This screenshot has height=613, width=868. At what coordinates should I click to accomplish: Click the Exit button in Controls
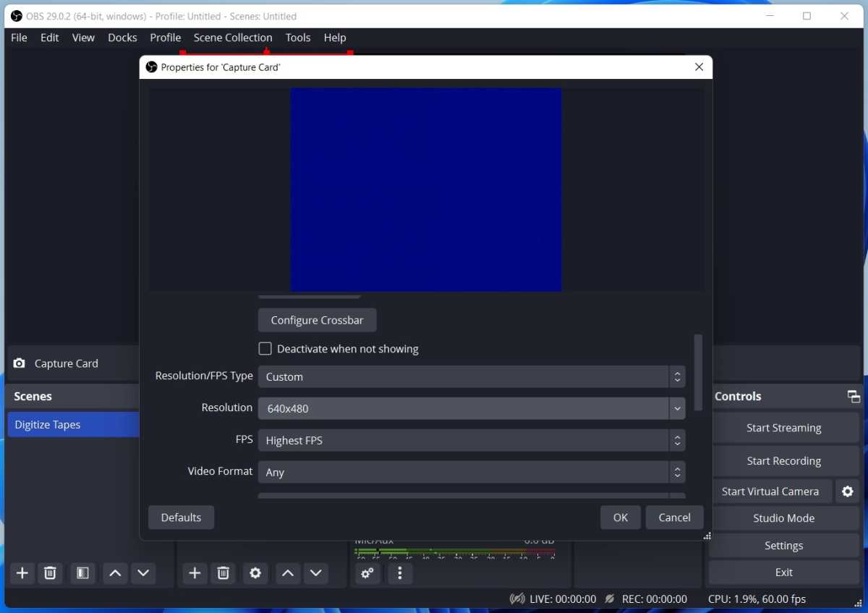[784, 572]
